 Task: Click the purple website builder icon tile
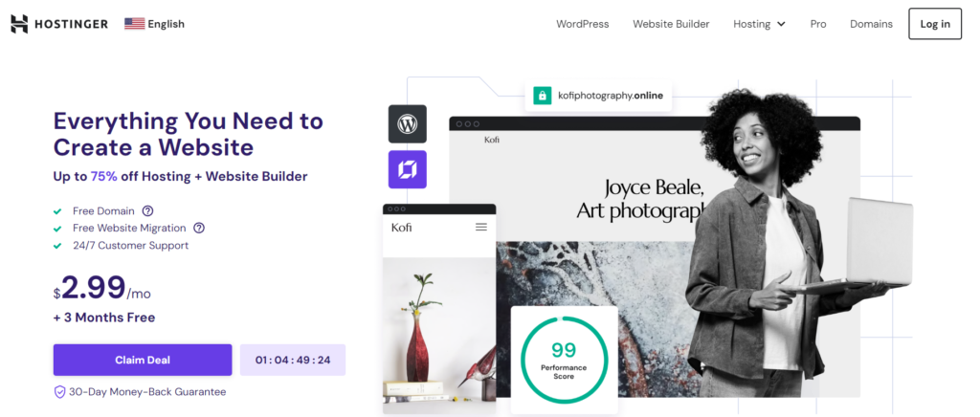(x=408, y=169)
